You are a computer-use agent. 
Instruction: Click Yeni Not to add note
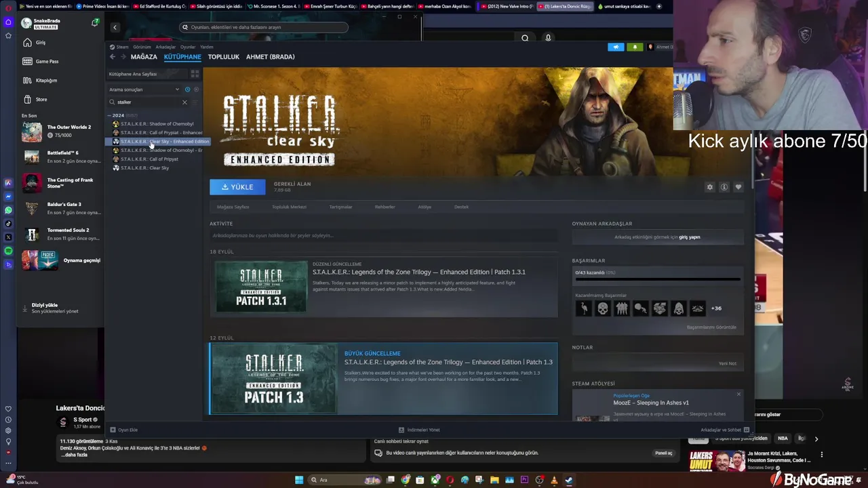(x=728, y=363)
